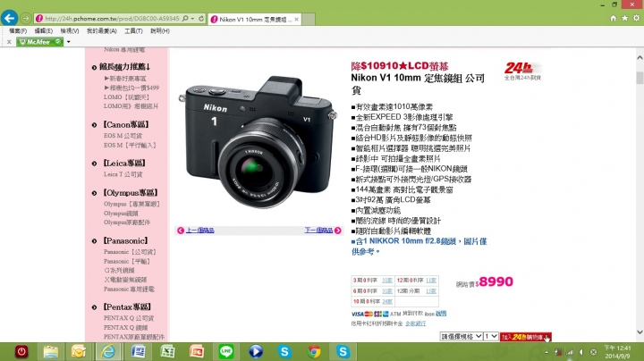Image resolution: width=644 pixels, height=361 pixels.
Task: Click the 說明 link beside ibon
Action: (x=441, y=314)
